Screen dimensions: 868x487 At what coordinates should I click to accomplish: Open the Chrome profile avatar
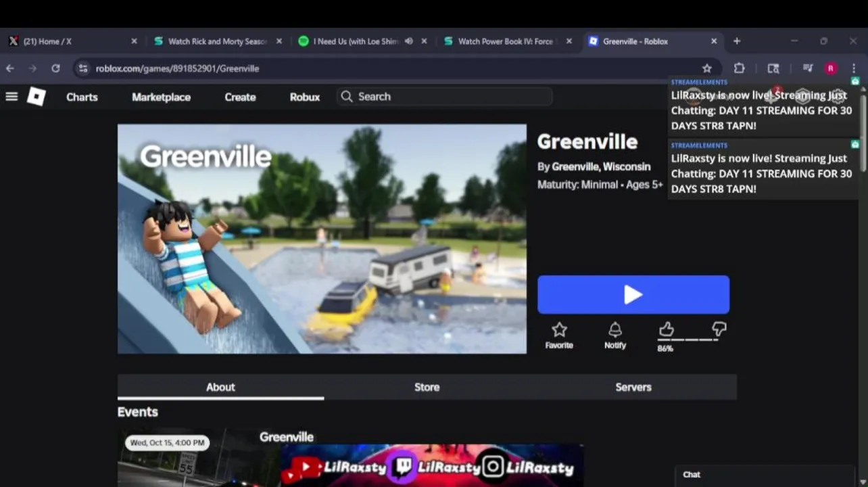831,68
